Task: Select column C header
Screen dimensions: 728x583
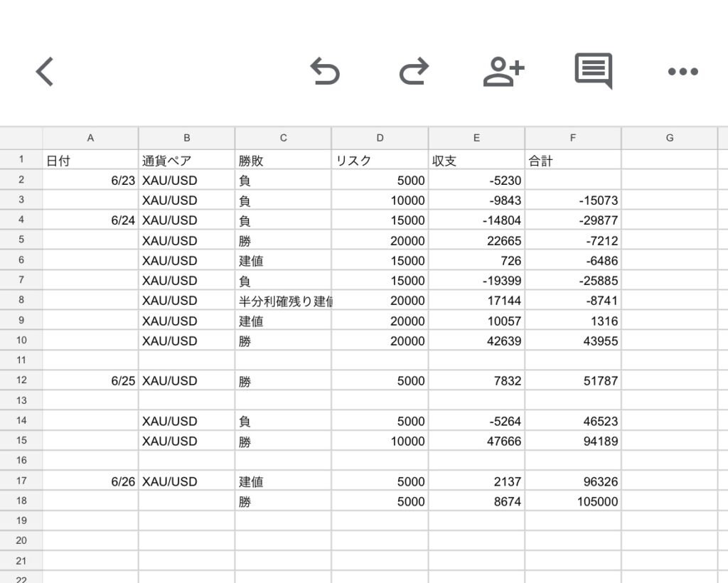Action: point(283,138)
